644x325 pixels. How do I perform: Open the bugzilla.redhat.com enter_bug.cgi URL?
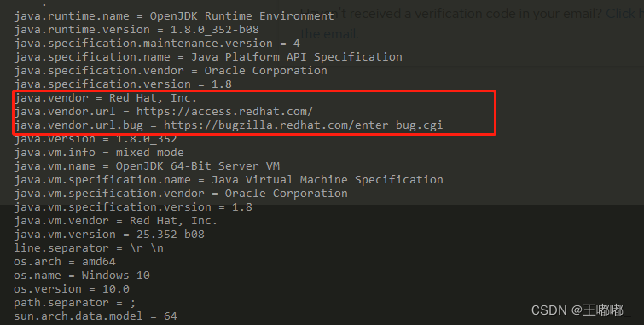tap(303, 125)
